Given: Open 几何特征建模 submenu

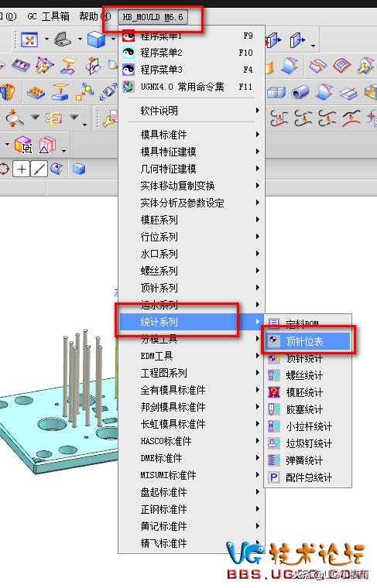Looking at the screenshot, I should [x=192, y=169].
